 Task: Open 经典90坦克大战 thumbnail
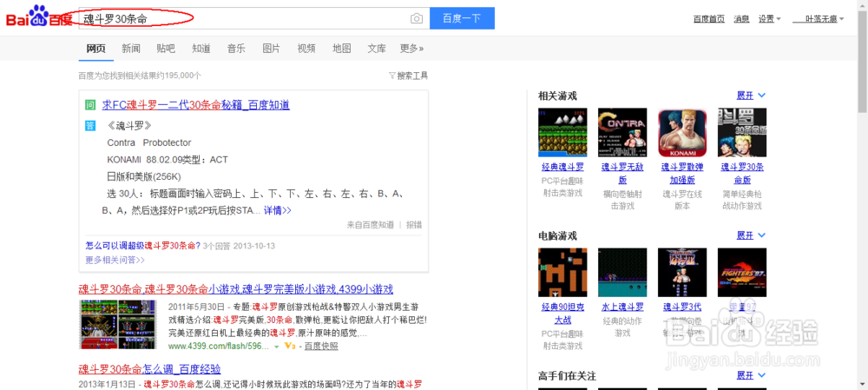(x=562, y=272)
